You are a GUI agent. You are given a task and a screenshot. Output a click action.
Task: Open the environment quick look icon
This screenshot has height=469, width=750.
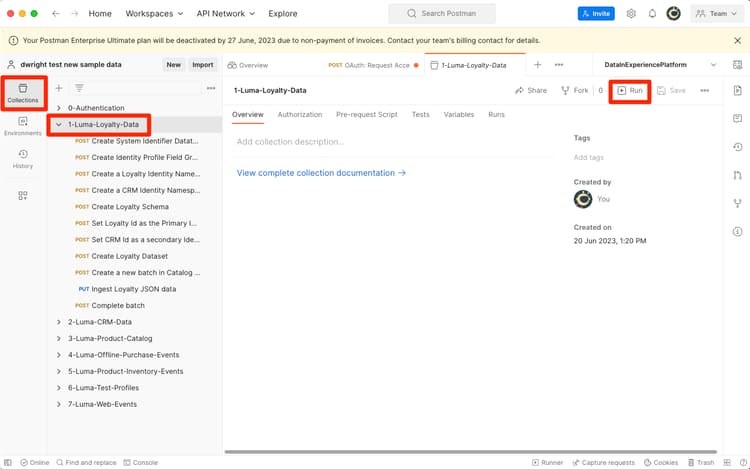coord(738,65)
